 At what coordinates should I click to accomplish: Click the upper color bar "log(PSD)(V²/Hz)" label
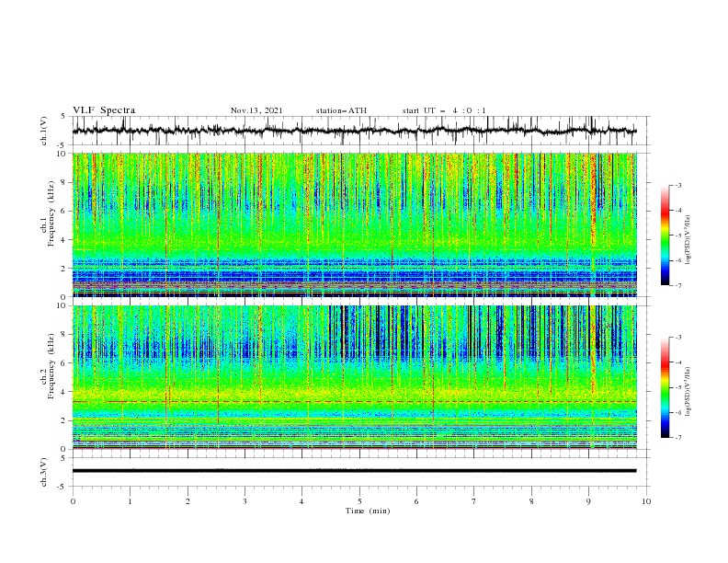coord(688,240)
